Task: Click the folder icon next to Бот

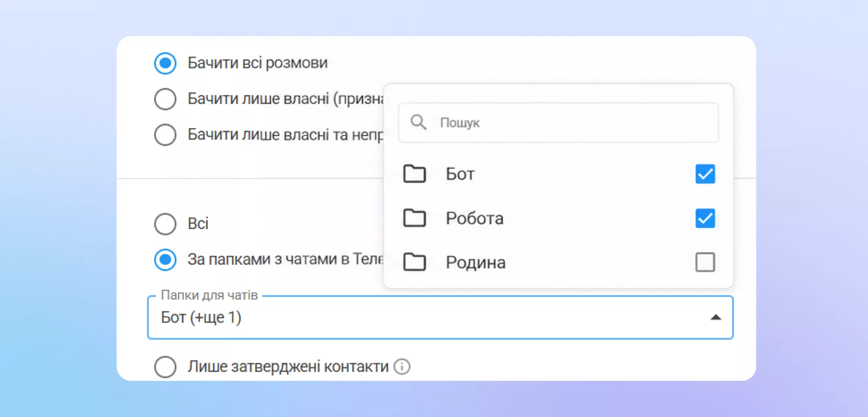Action: (414, 174)
